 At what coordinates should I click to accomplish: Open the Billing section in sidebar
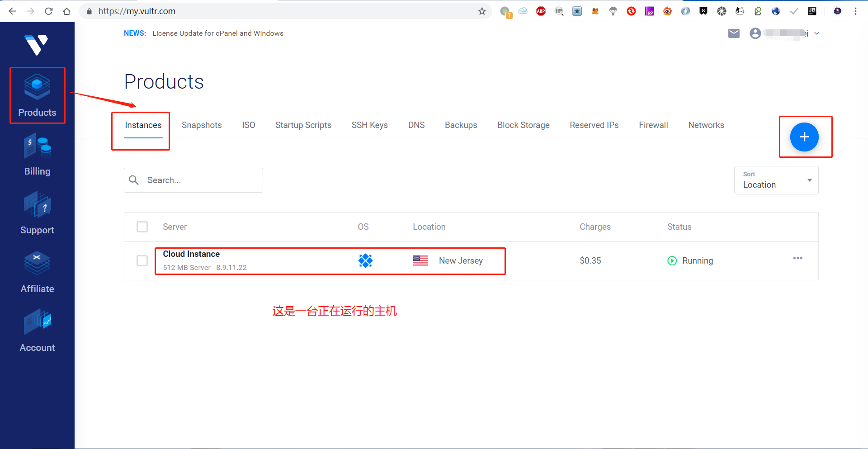(37, 154)
